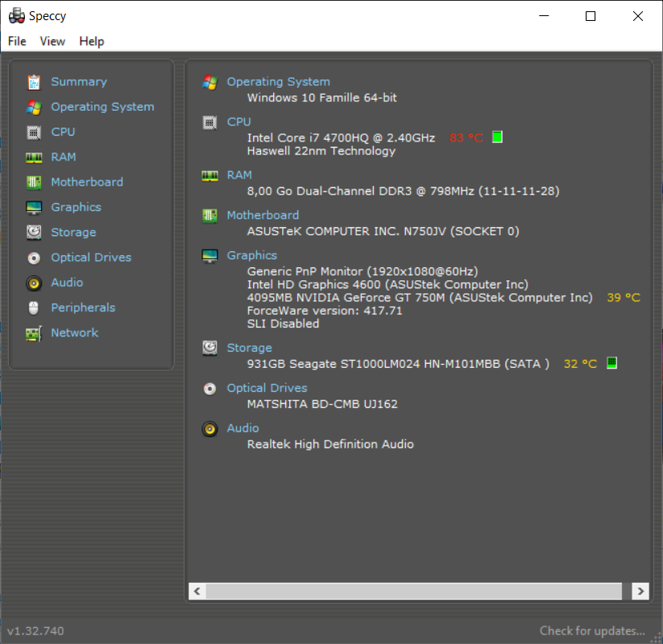Click the v1.32.740 version label
The height and width of the screenshot is (644, 663).
pos(35,631)
